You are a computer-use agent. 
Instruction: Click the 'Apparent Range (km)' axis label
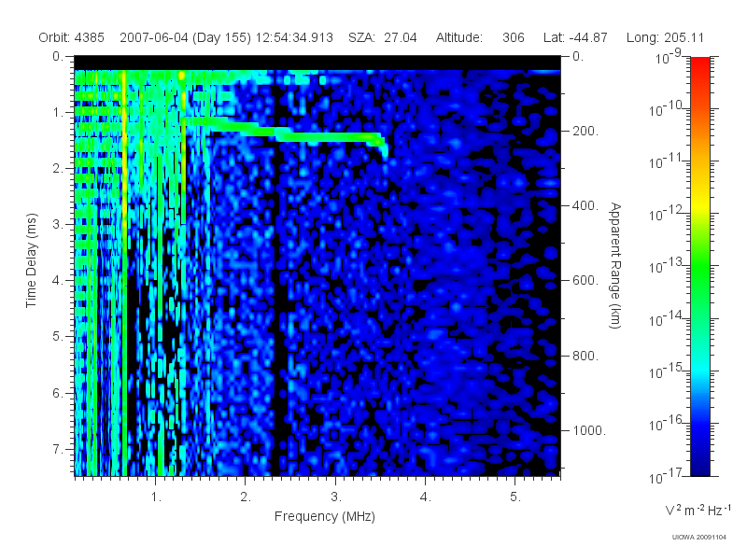click(615, 265)
